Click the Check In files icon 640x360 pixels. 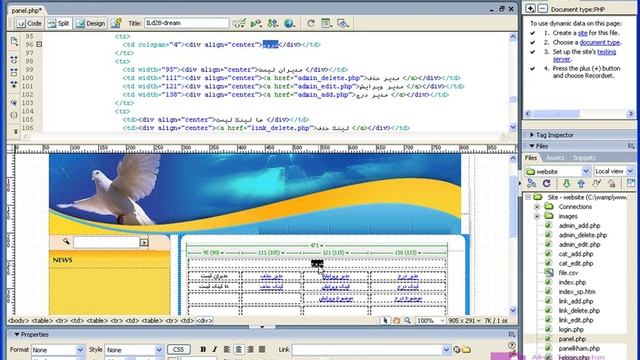click(x=611, y=184)
